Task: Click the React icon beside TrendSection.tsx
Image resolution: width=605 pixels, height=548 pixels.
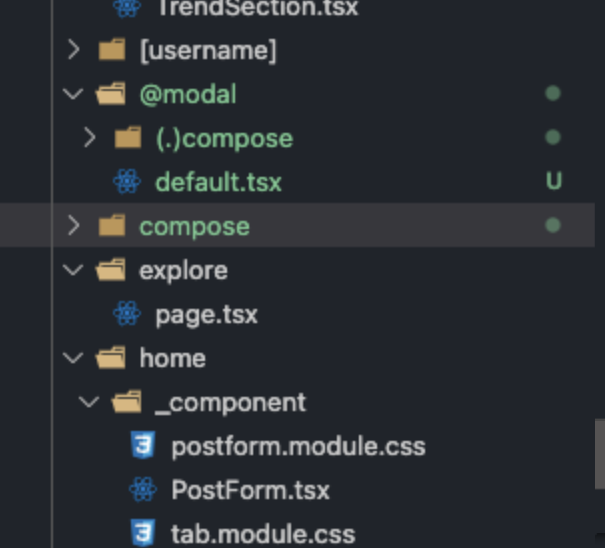Action: (x=127, y=8)
